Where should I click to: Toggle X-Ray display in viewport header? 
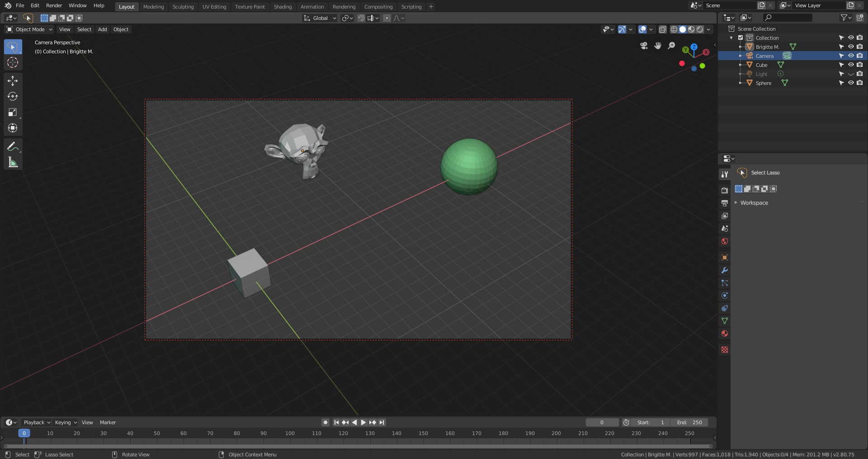coord(663,29)
